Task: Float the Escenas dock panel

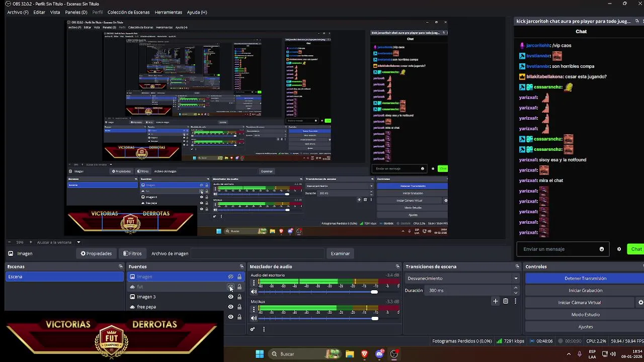Action: [121, 266]
